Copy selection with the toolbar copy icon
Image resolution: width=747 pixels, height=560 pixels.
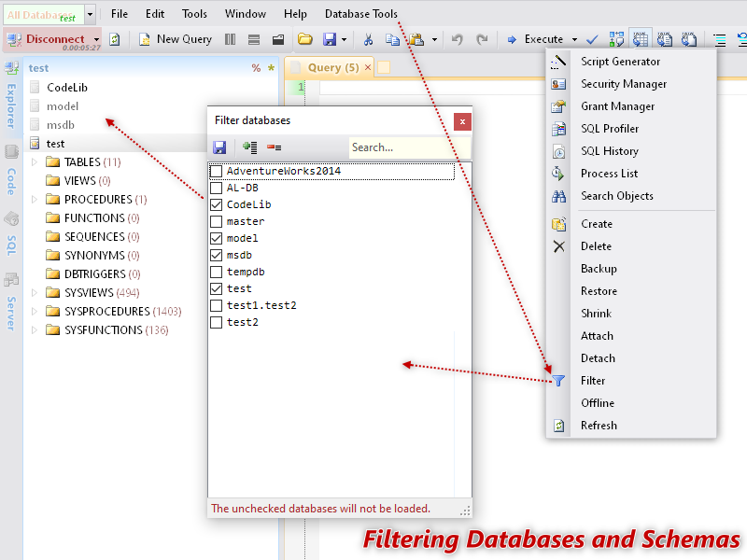coord(392,39)
